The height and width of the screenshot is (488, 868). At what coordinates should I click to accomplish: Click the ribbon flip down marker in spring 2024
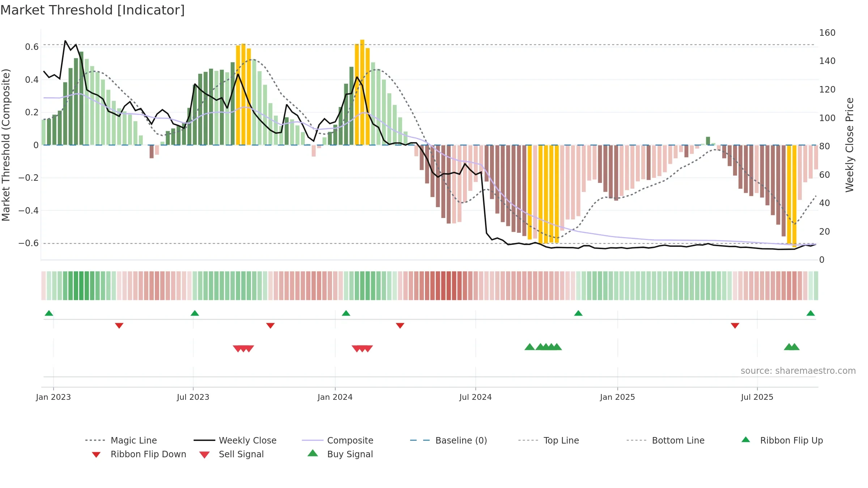[400, 326]
